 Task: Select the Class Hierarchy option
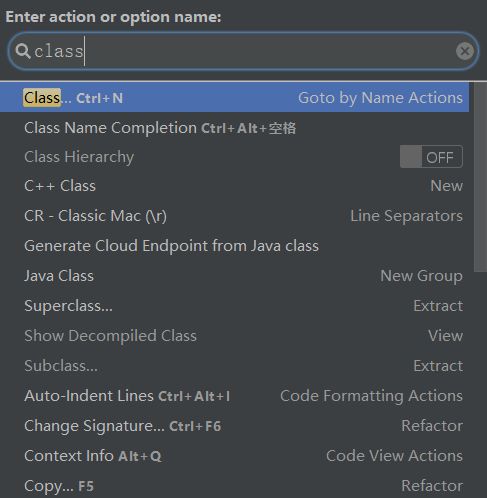(x=234, y=157)
